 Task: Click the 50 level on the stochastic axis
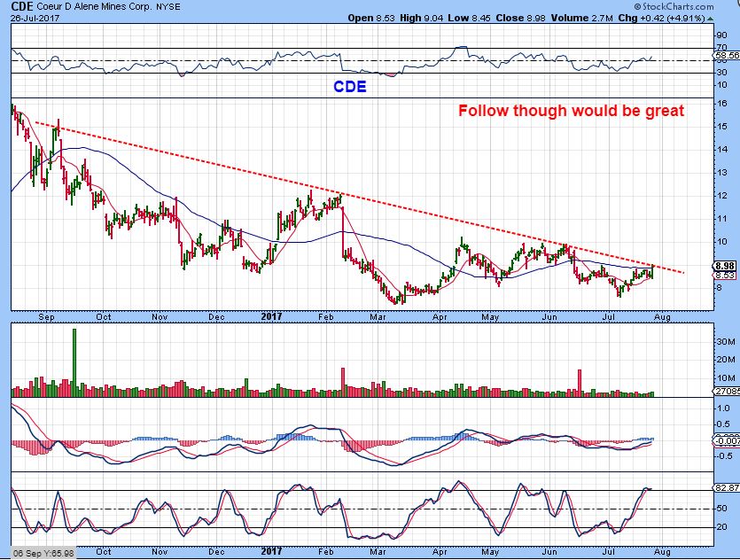pyautogui.click(x=722, y=509)
